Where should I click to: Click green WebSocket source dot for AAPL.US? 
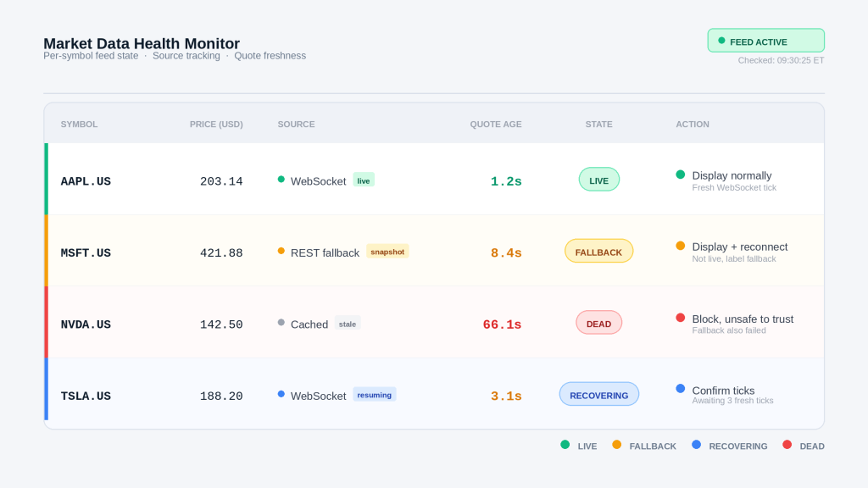[x=281, y=180]
